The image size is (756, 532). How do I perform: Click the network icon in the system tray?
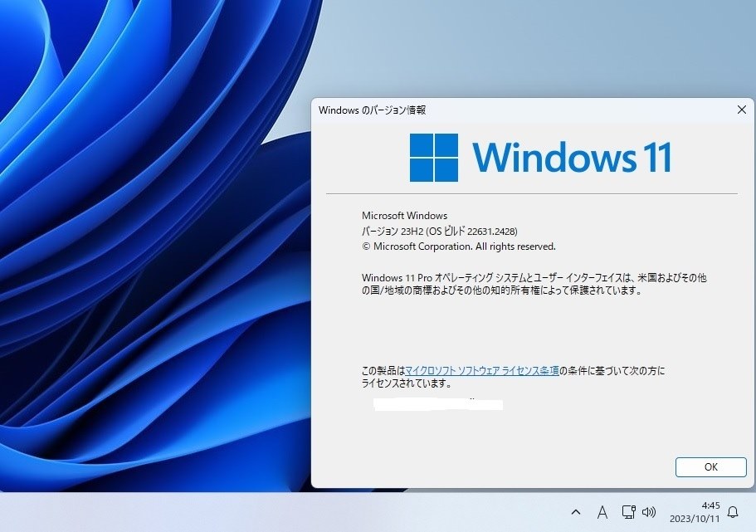[628, 512]
